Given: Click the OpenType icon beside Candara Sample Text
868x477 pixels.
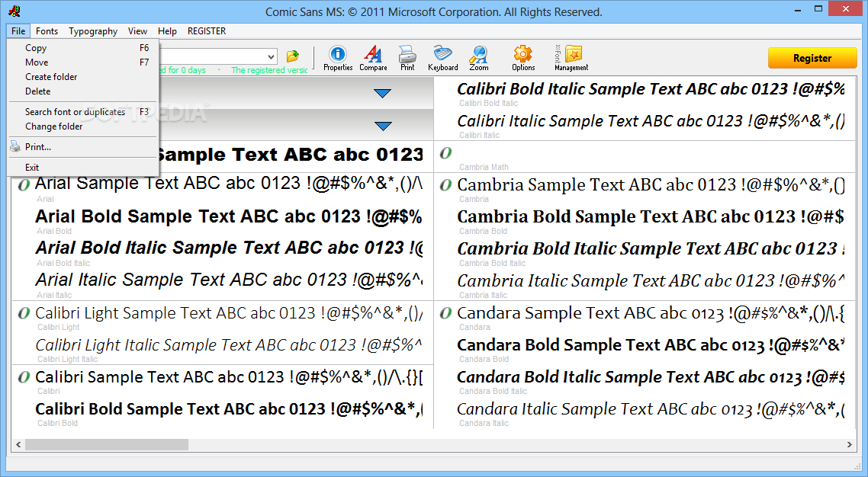Looking at the screenshot, I should (445, 313).
